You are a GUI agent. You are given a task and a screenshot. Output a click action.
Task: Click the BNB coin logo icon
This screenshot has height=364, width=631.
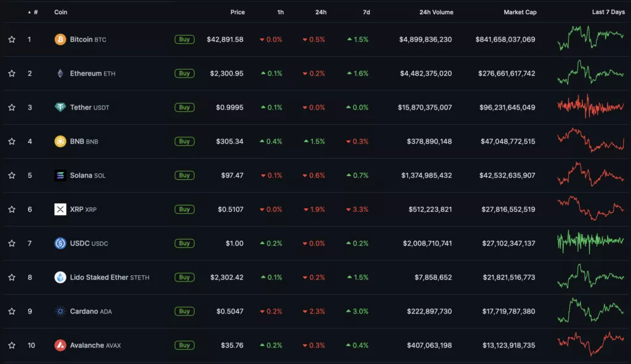[60, 141]
